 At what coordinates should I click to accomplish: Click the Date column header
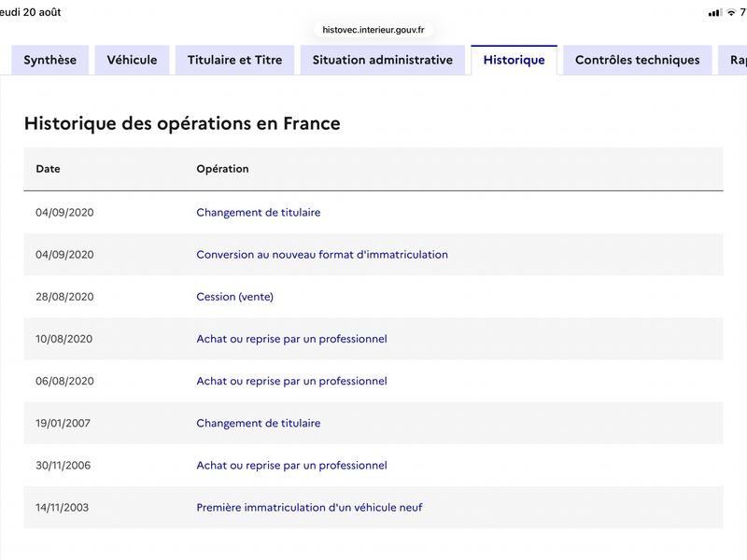coord(49,169)
